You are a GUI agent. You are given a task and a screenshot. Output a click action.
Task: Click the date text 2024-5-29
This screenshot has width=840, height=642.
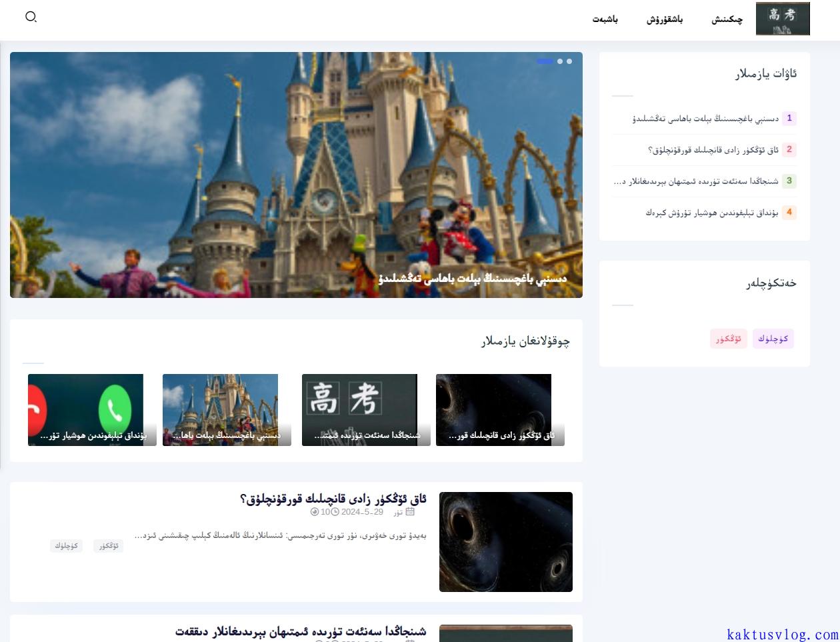pyautogui.click(x=362, y=512)
